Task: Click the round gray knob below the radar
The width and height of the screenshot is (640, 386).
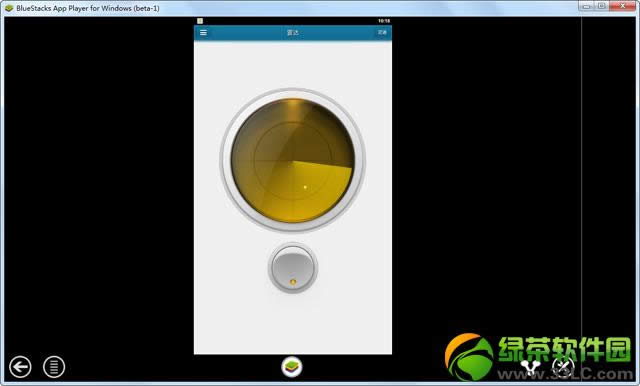Action: [x=293, y=268]
